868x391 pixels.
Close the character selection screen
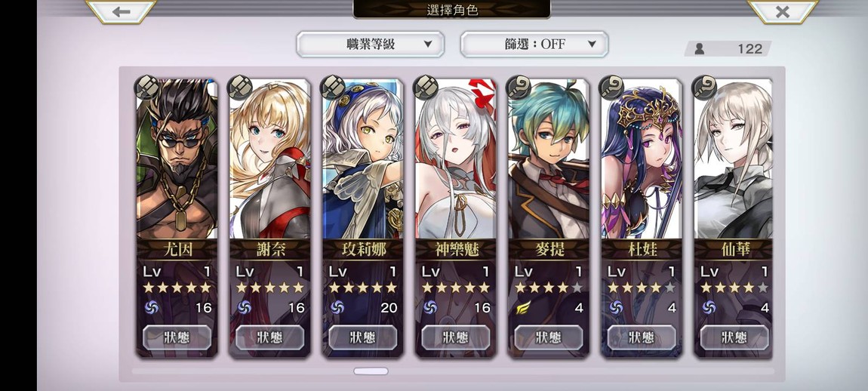(782, 11)
